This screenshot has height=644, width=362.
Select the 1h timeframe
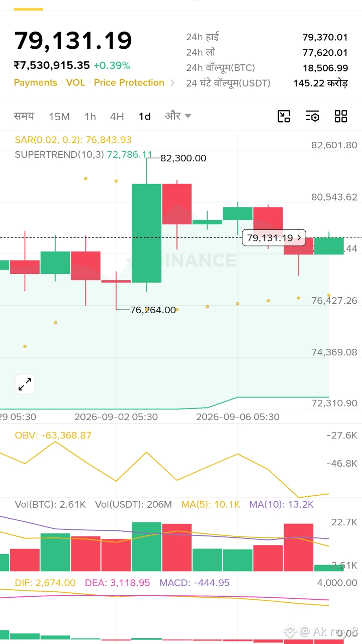(90, 117)
